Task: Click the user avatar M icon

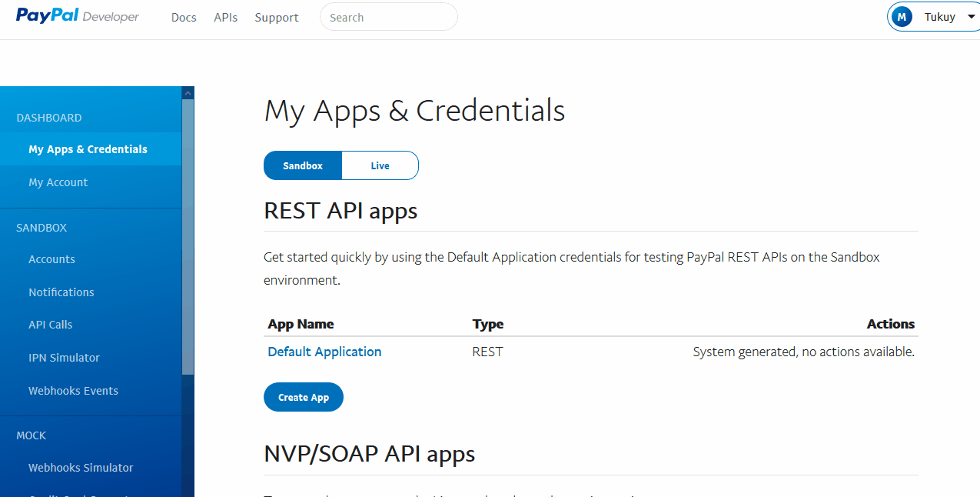Action: [902, 17]
